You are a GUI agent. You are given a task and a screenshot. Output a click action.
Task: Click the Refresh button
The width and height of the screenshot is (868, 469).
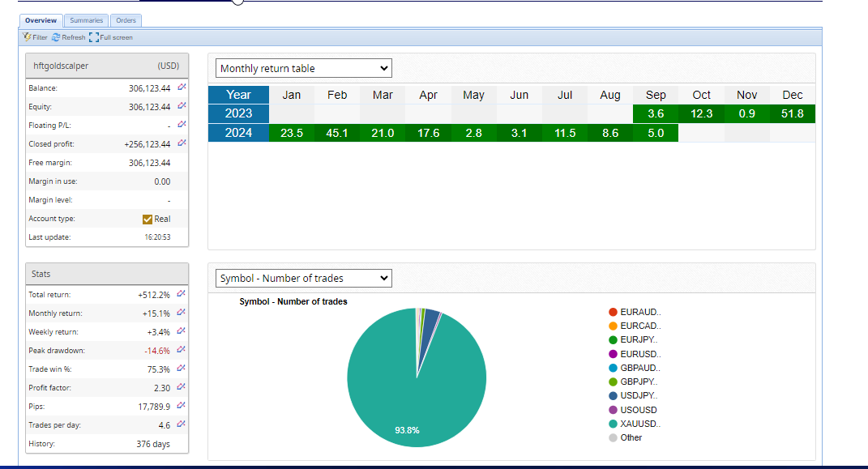pos(68,37)
